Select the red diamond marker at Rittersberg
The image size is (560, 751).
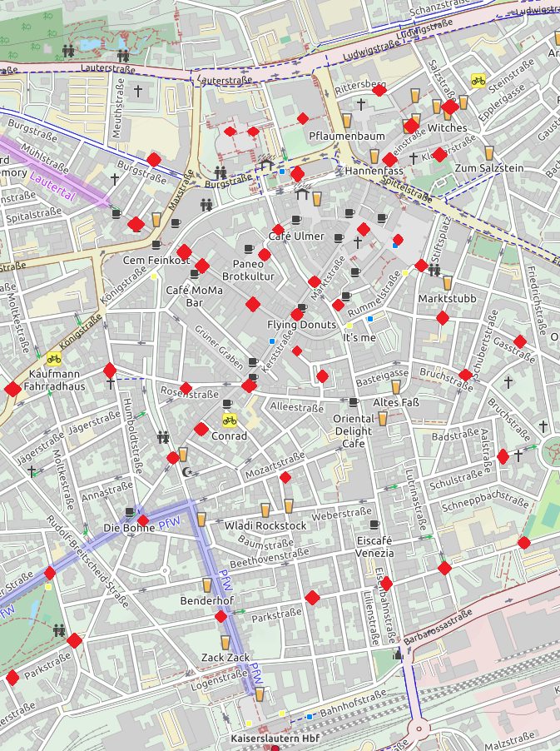coord(379,90)
